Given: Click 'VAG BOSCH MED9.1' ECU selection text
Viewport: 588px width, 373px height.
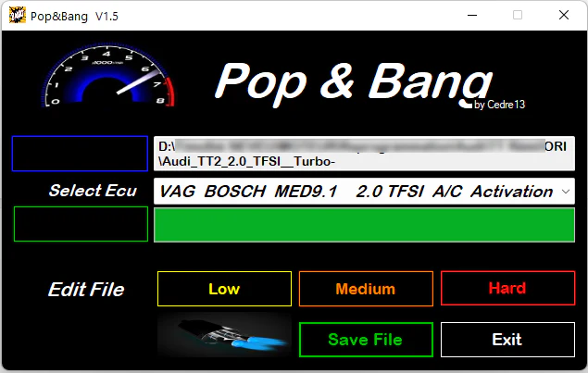Looking at the screenshot, I should [248, 192].
